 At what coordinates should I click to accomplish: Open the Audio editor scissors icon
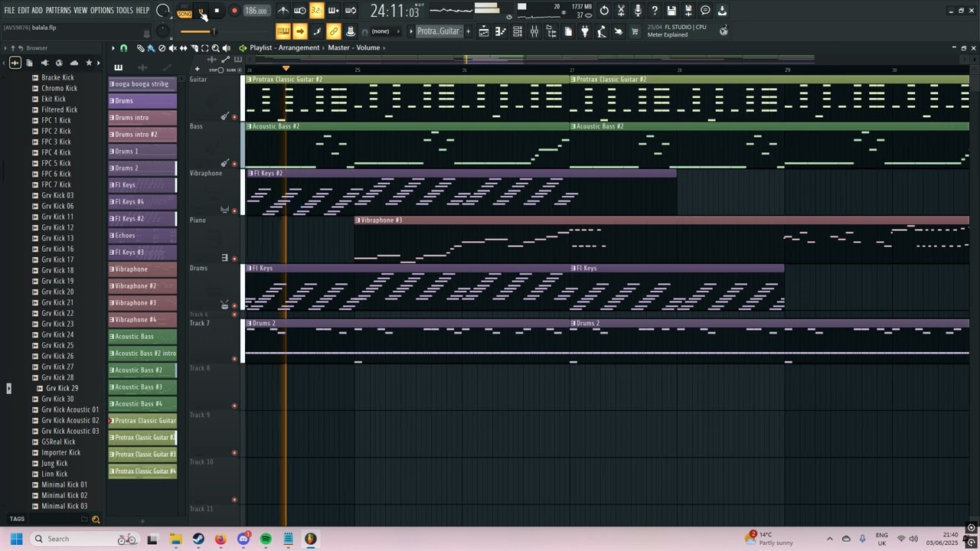pyautogui.click(x=621, y=11)
